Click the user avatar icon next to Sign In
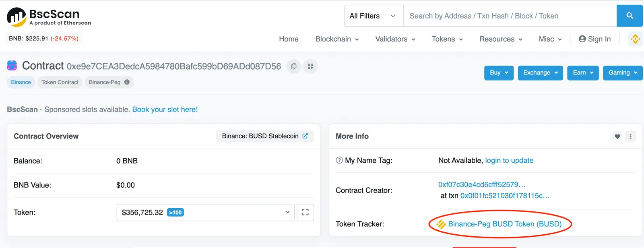Screen dimensions: 644x248 coord(582,39)
